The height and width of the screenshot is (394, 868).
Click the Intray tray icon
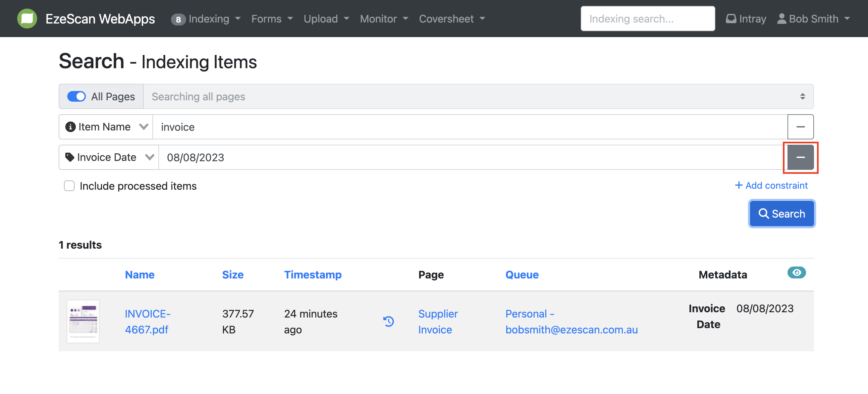tap(731, 19)
